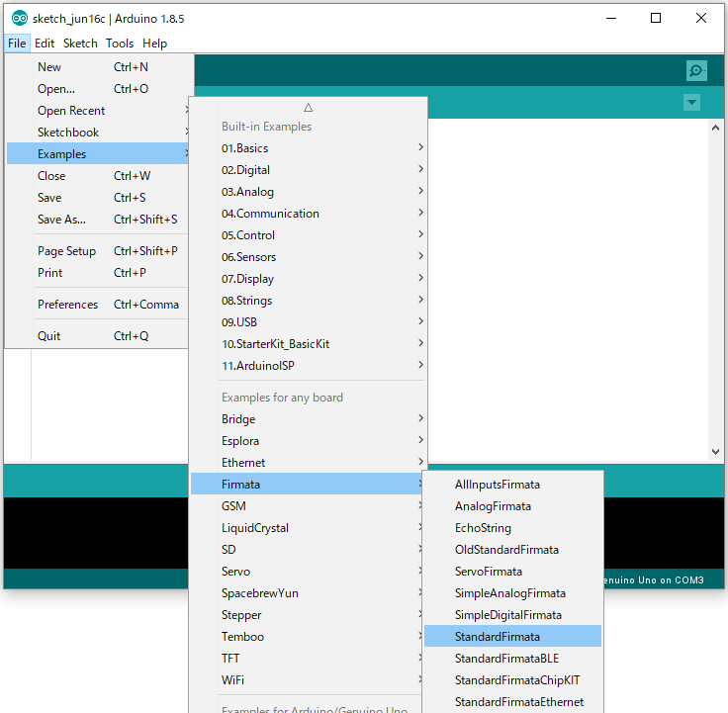This screenshot has width=728, height=713.
Task: Click the board status text 'Uno on COM3'
Action: click(671, 580)
